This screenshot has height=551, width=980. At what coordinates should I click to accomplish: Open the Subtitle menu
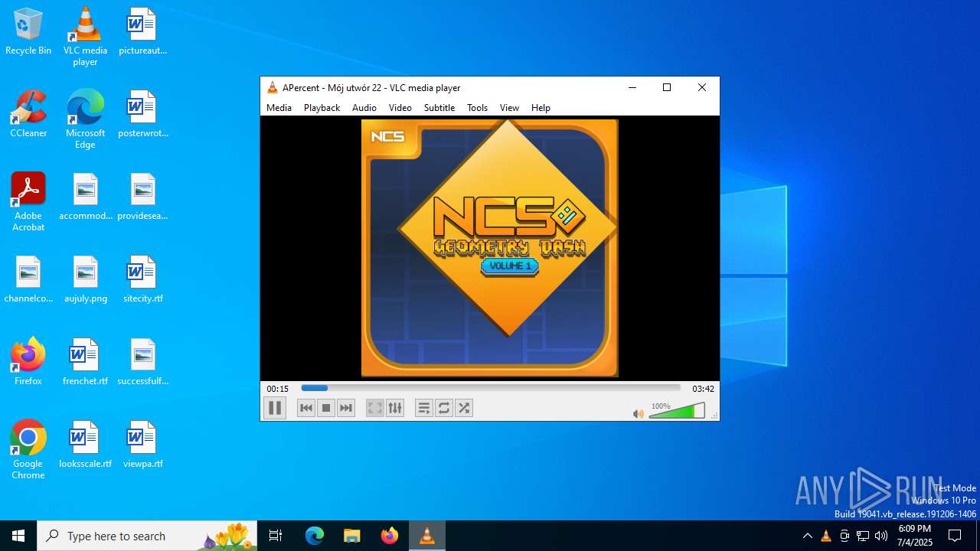coord(439,108)
